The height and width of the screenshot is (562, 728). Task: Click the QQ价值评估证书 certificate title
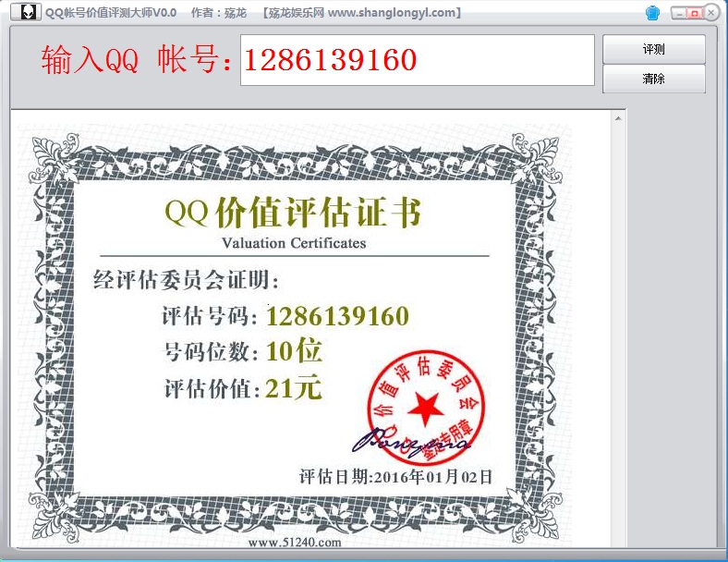pos(293,213)
